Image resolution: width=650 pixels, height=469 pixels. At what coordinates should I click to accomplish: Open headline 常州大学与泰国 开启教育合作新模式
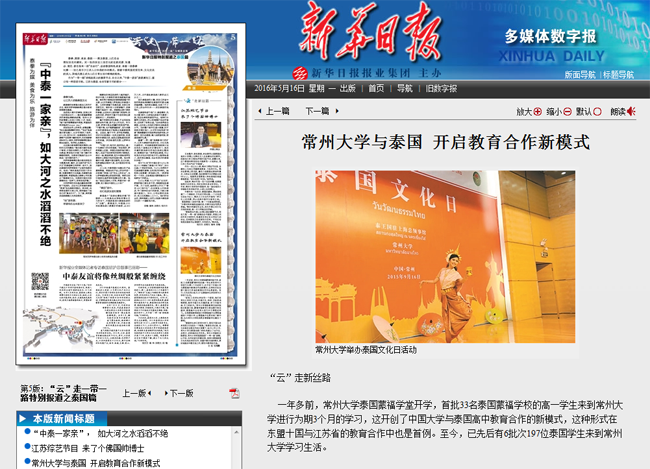[x=96, y=463]
